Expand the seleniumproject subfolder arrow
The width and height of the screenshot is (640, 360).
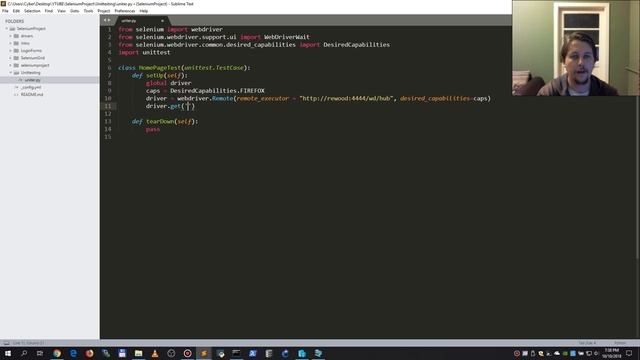click(x=11, y=65)
